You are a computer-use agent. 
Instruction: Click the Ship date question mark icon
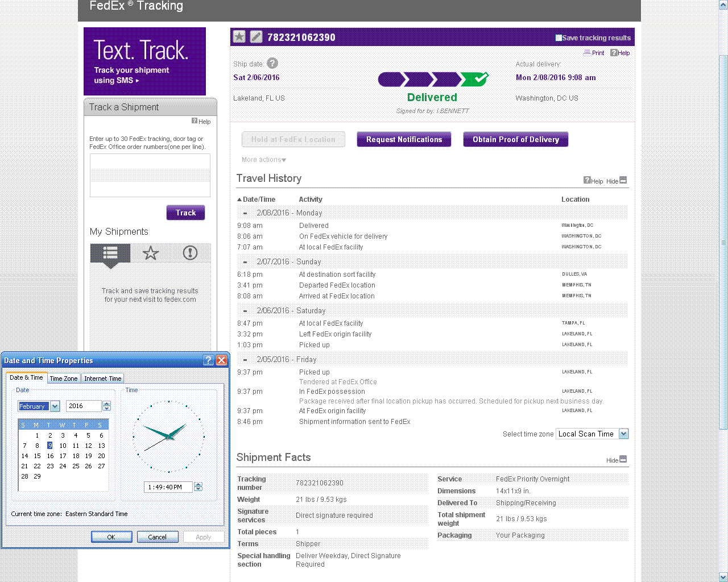click(x=272, y=64)
